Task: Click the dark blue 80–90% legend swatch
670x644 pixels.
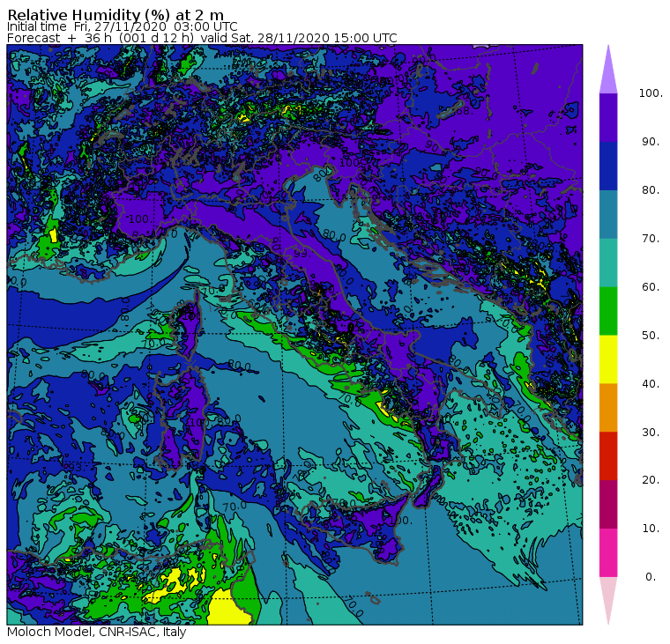Action: click(608, 166)
